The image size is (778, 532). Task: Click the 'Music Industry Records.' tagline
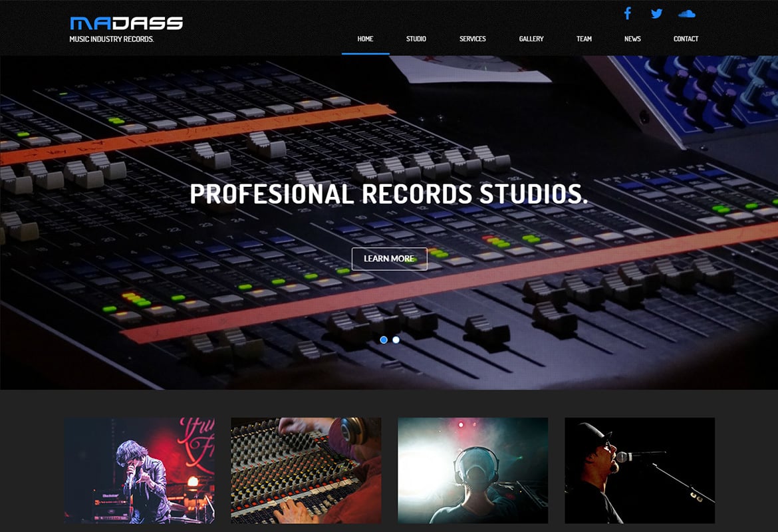(112, 39)
